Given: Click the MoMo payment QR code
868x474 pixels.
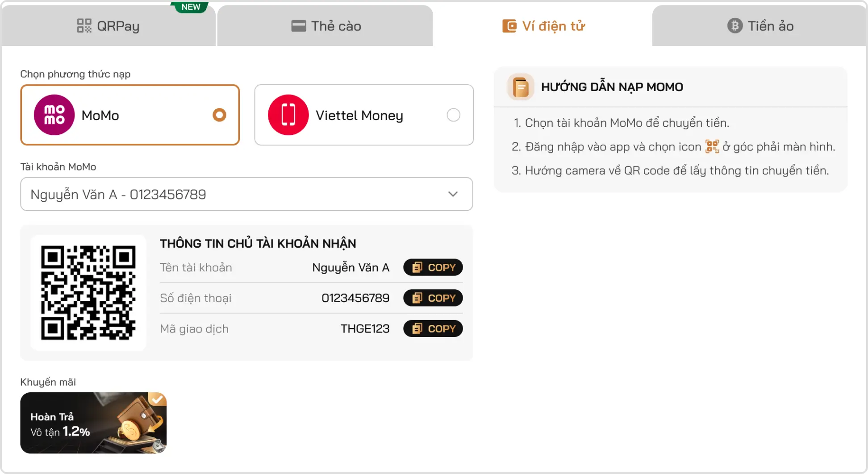Looking at the screenshot, I should pyautogui.click(x=88, y=292).
